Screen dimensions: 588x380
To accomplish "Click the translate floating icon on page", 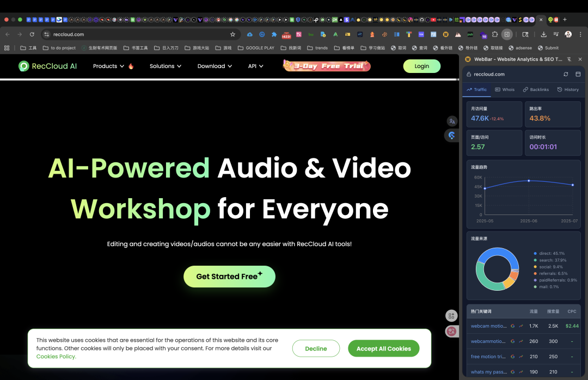I will pos(452,121).
